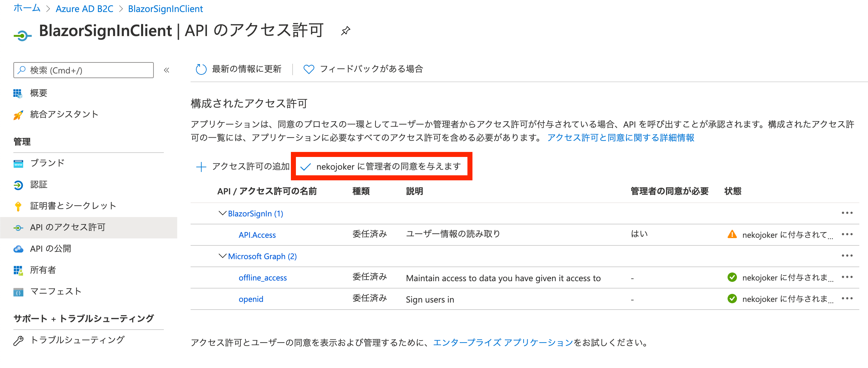Screen dimensions: 868x368
Task: Open the more options for openid row
Action: click(x=847, y=298)
